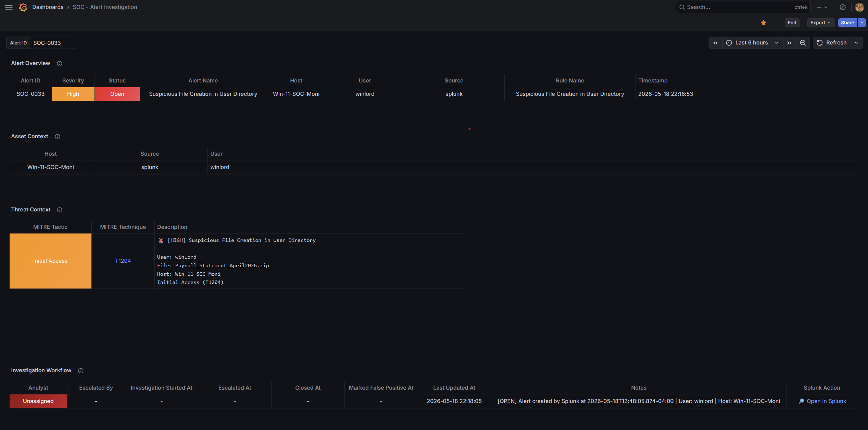Open the Dashboards breadcrumb link
This screenshot has height=430, width=868.
tap(48, 7)
